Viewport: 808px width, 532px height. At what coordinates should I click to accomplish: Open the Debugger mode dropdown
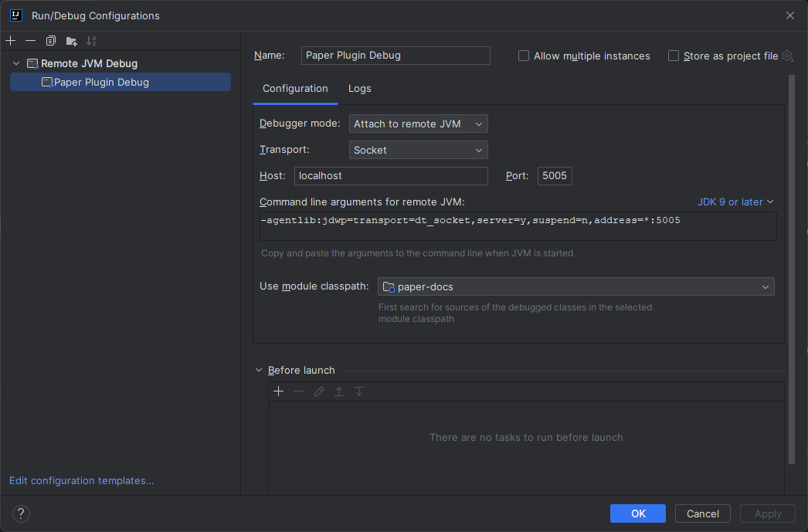click(418, 124)
